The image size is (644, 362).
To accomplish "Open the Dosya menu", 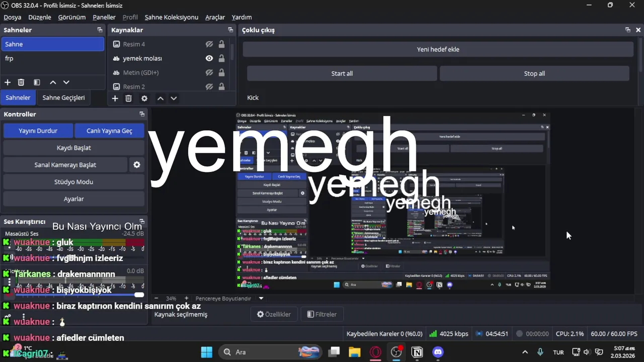I will 13,17.
